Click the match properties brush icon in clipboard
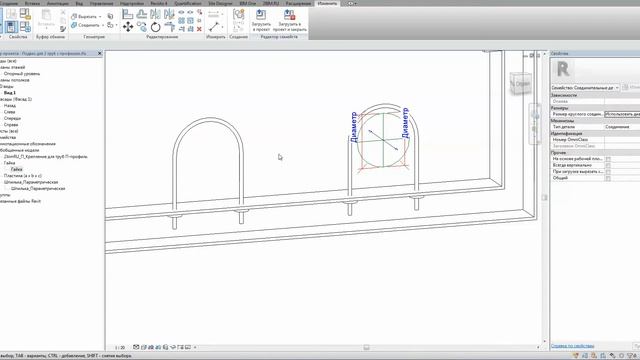640x360 pixels. click(x=63, y=29)
